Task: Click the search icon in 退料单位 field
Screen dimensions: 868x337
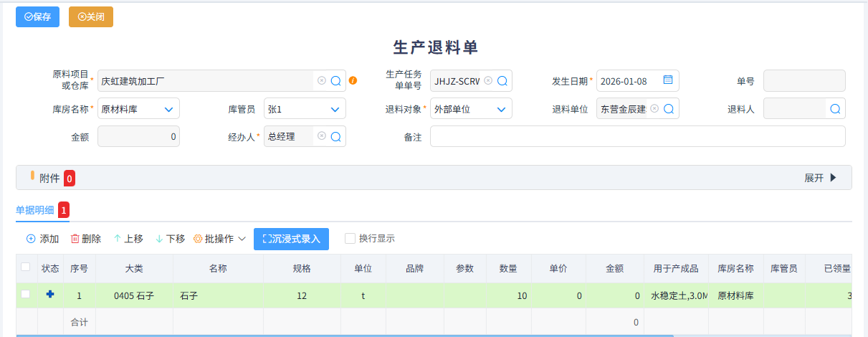Action: click(668, 109)
